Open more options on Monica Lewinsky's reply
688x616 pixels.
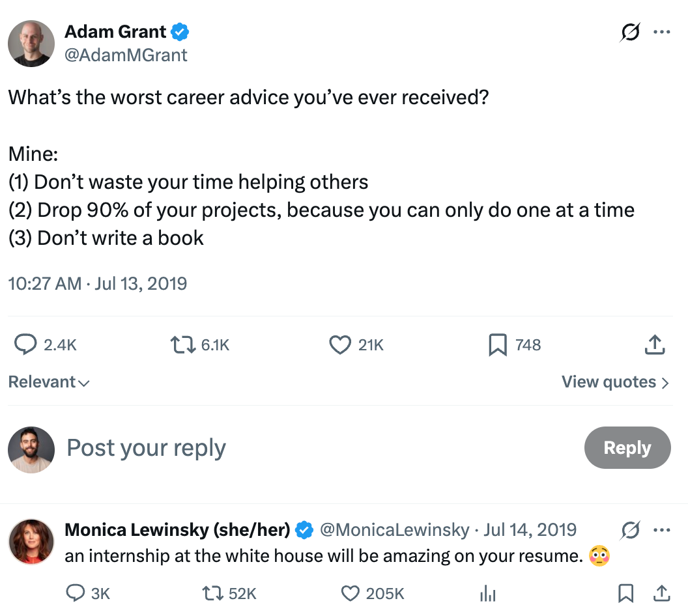tap(663, 530)
